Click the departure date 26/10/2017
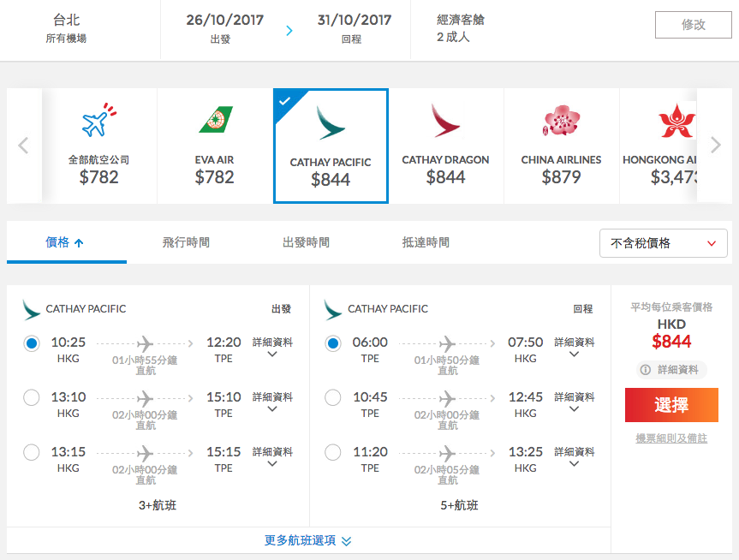The width and height of the screenshot is (739, 560). [x=225, y=20]
